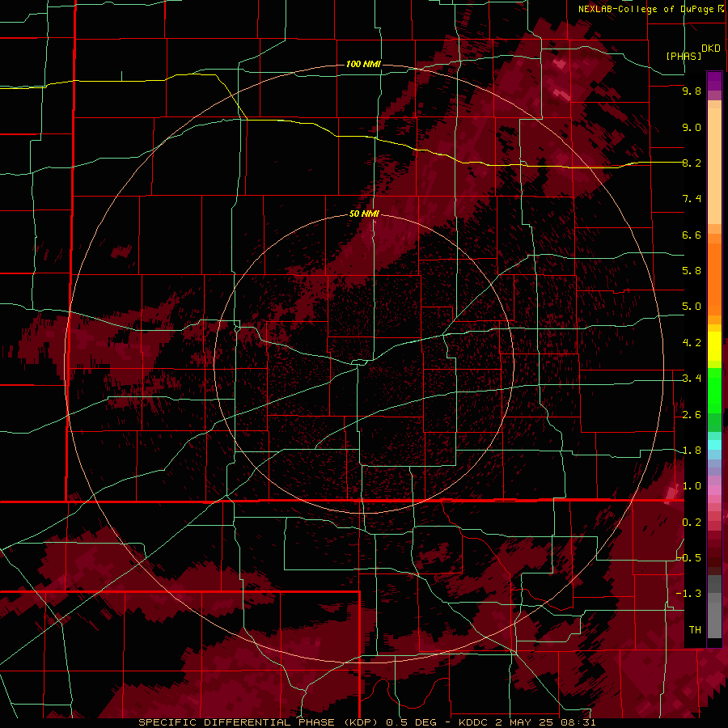The width and height of the screenshot is (728, 728).
Task: Click the TH label on color scale
Action: pos(695,630)
